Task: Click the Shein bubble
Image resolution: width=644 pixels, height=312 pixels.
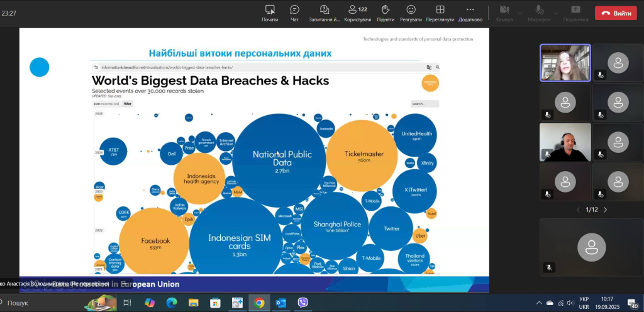Action: [x=348, y=267]
